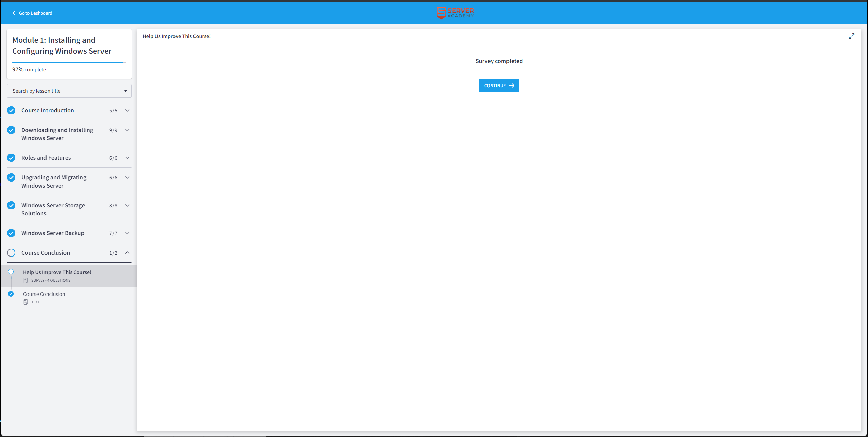868x437 pixels.
Task: Open the Search by lesson title dropdown
Action: click(x=69, y=91)
